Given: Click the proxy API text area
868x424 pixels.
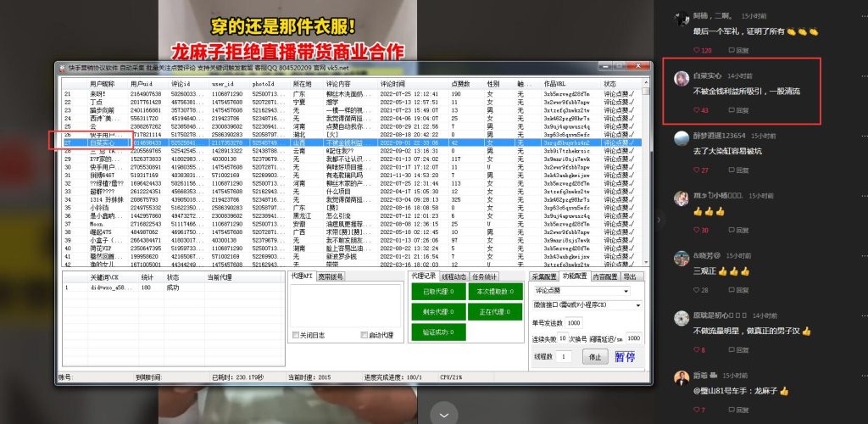Looking at the screenshot, I should 346,305.
